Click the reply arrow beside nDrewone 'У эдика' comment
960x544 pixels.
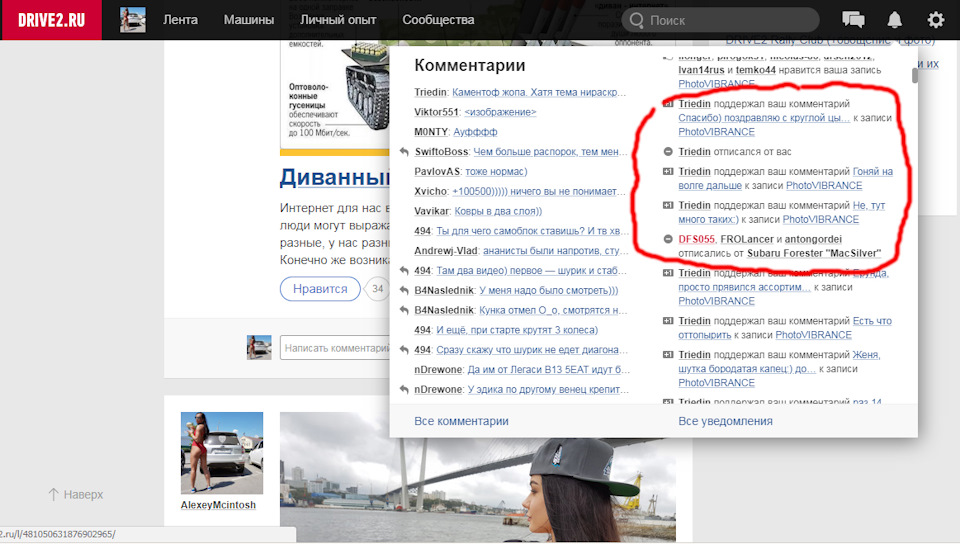point(403,389)
